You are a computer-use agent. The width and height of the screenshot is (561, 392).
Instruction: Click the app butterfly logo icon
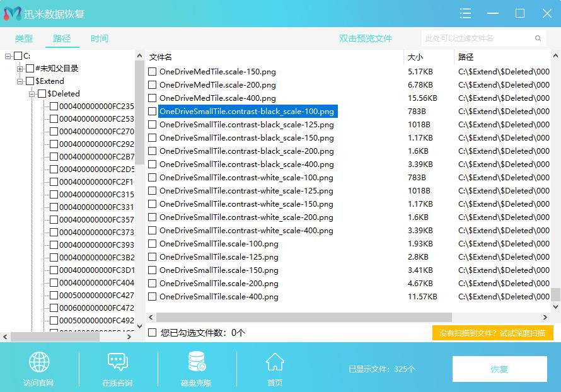coord(13,13)
